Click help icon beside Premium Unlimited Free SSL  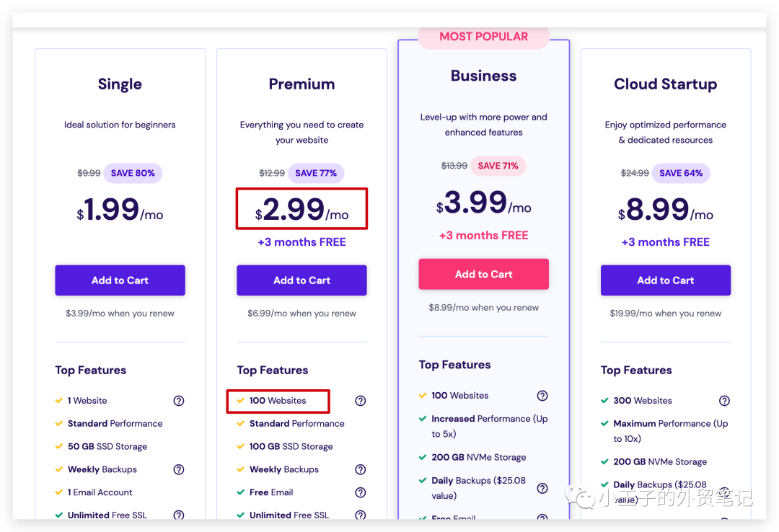pos(361,515)
